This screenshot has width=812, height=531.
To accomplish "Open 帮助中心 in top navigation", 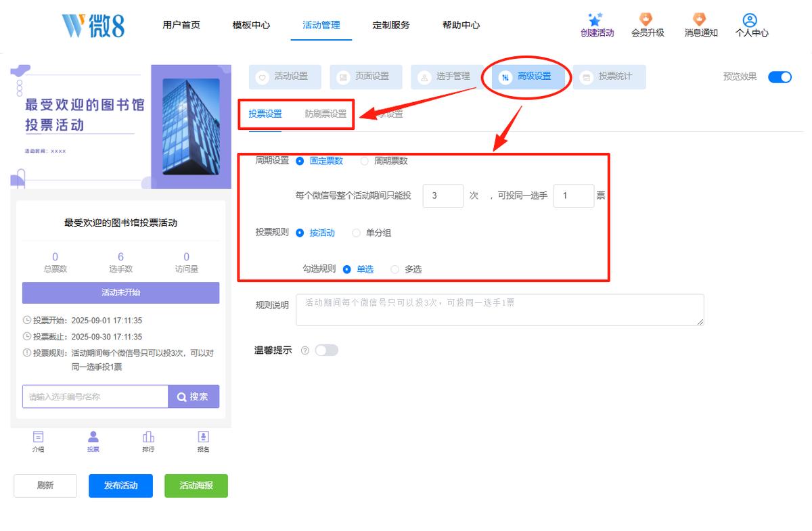I will [x=461, y=25].
